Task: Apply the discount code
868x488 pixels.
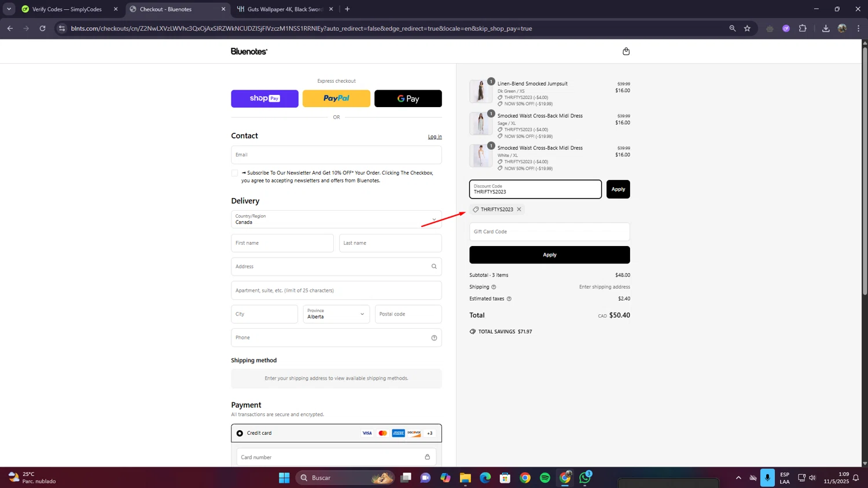Action: 618,189
